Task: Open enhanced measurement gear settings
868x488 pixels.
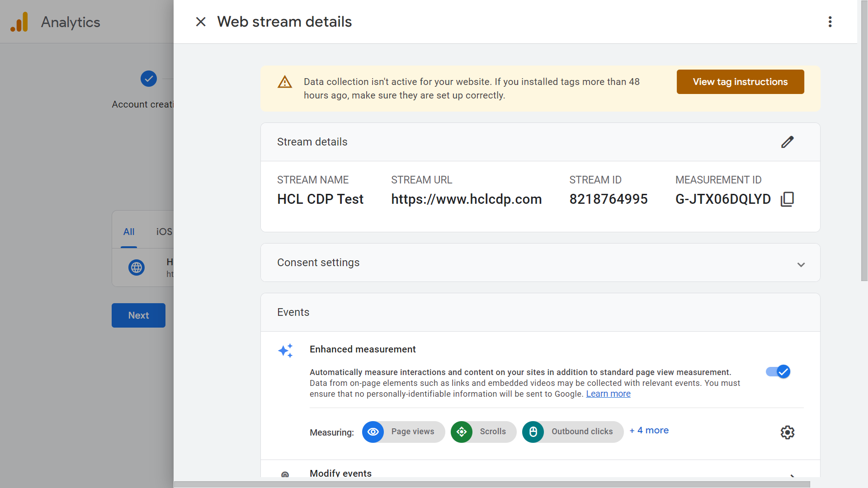Action: [x=787, y=432]
